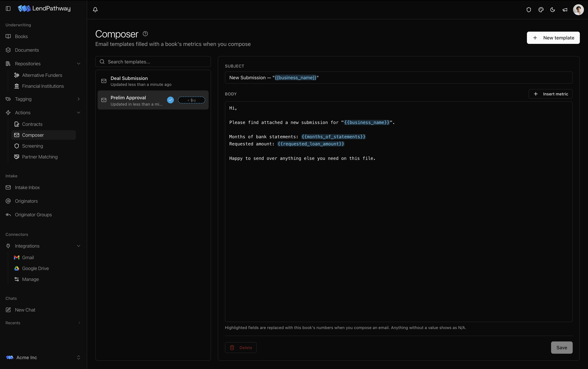The width and height of the screenshot is (588, 369).
Task: Open the theme palette icon
Action: [541, 10]
